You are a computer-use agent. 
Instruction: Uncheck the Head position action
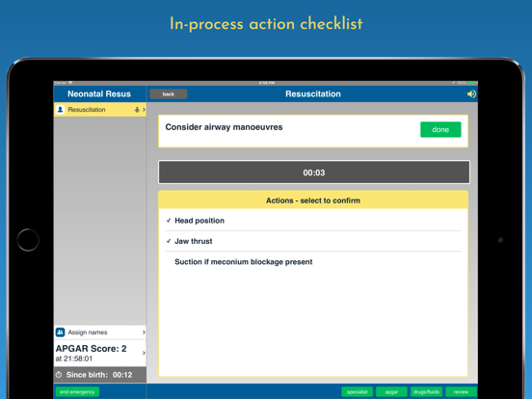point(313,221)
